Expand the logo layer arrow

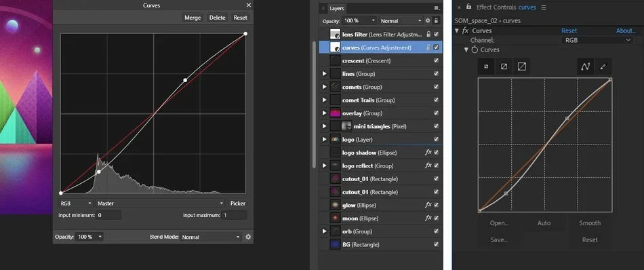[325, 140]
